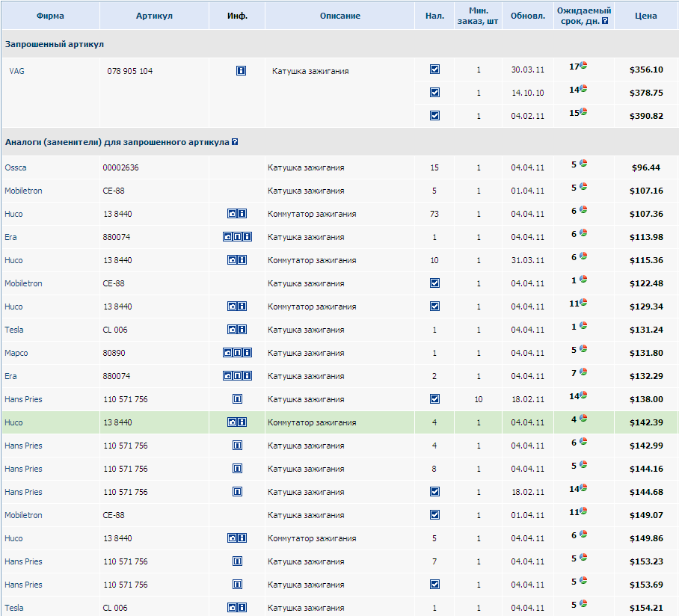Open help icon beside Ожидаемый срок header
Viewport: 679px width, 616px height.
click(x=605, y=21)
